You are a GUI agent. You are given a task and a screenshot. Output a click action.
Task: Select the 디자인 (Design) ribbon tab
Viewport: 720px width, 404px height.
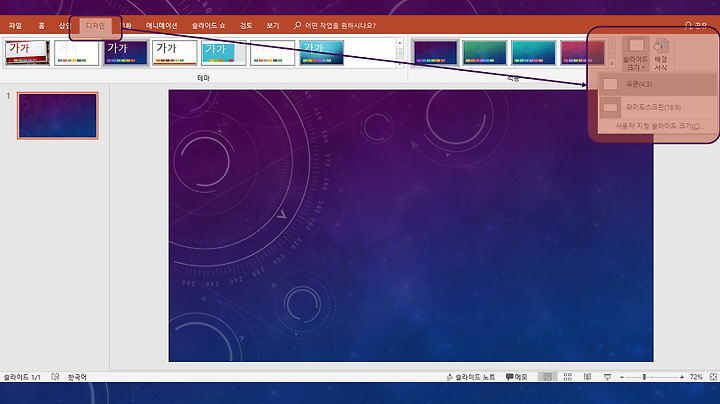point(96,26)
